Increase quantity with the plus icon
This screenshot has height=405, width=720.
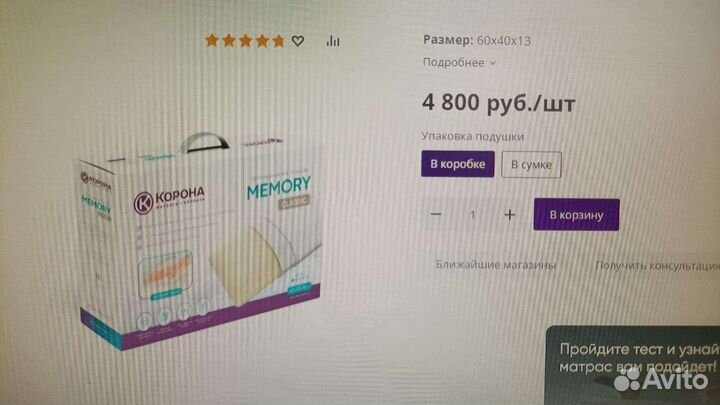[510, 214]
